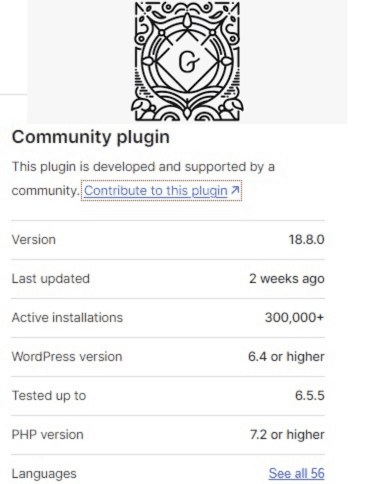Click the Version row label
The image size is (375, 484).
pos(34,240)
